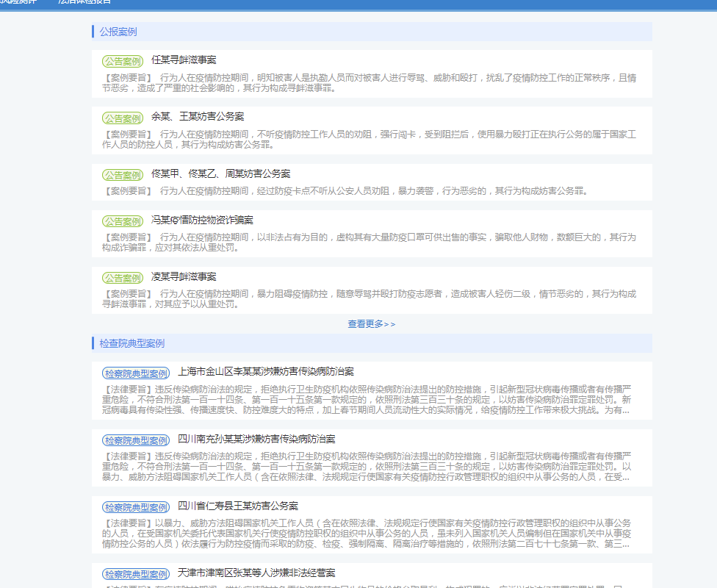
Task: Open 四川南充孙某某涉嫌妨害传染病防治案
Action: coord(256,440)
